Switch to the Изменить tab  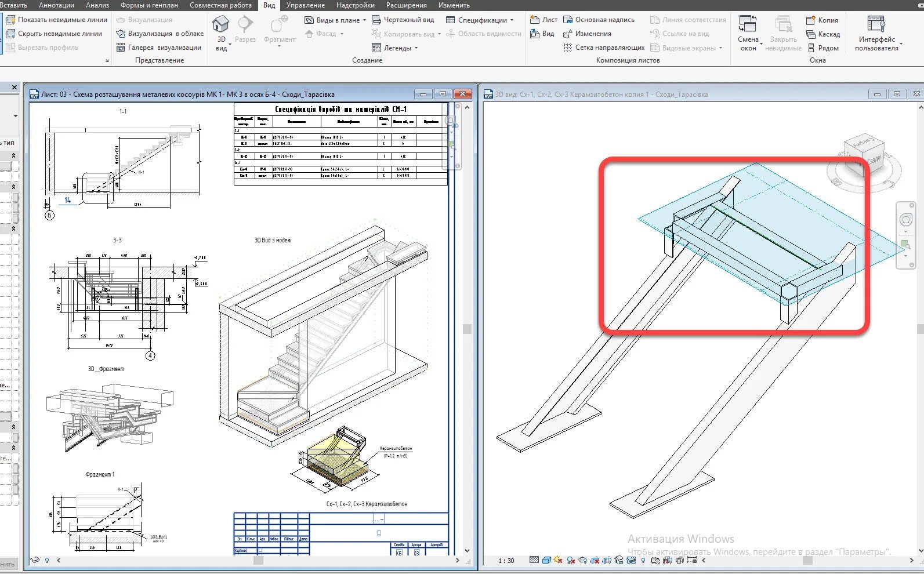tap(454, 5)
